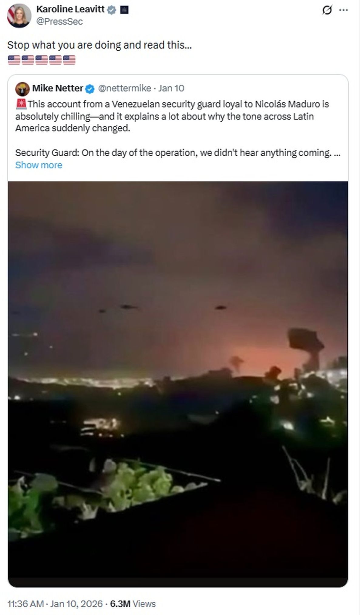Click Mike Netter's blue verified checkmark

(90, 89)
